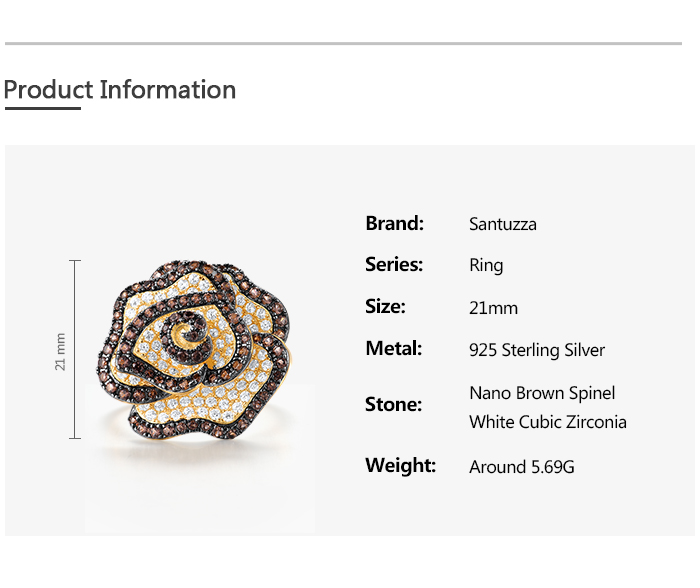
Task: Select the Weight: label
Action: click(x=400, y=466)
